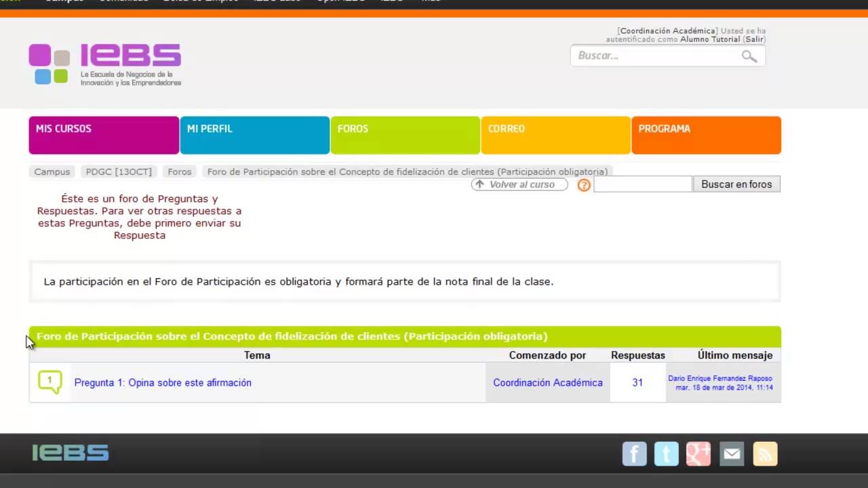Viewport: 868px width, 488px height.
Task: Click the magnifying glass search icon
Action: tap(749, 56)
